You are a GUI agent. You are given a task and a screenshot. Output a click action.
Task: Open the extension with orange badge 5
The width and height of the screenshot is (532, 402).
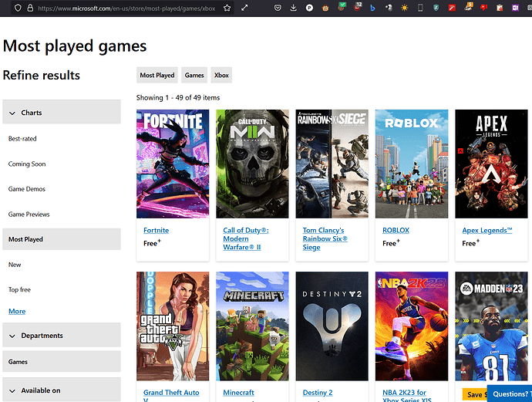[x=468, y=7]
